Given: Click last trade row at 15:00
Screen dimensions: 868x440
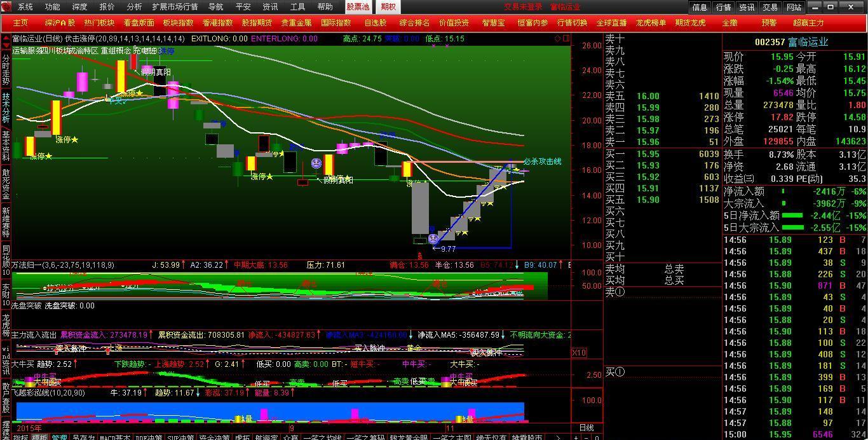Looking at the screenshot, I should point(795,434).
